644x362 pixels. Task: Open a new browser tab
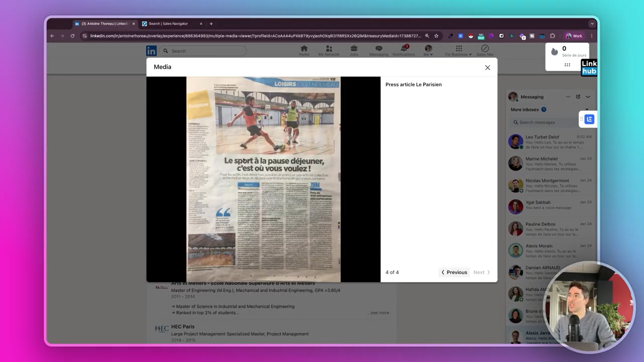(211, 24)
